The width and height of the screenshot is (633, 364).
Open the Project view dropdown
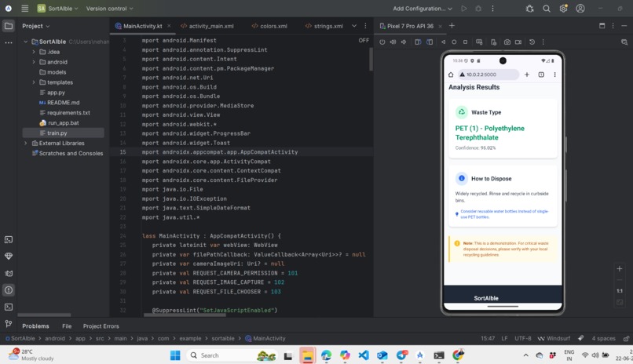(x=36, y=26)
